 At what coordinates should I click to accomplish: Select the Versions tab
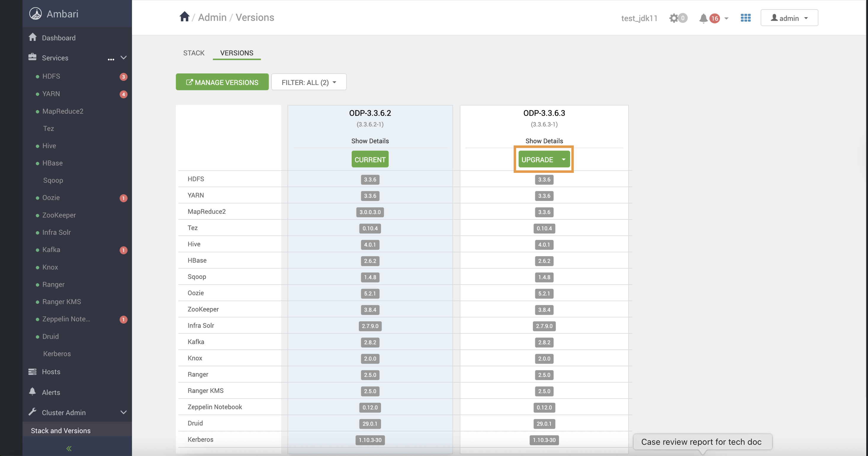(x=237, y=53)
